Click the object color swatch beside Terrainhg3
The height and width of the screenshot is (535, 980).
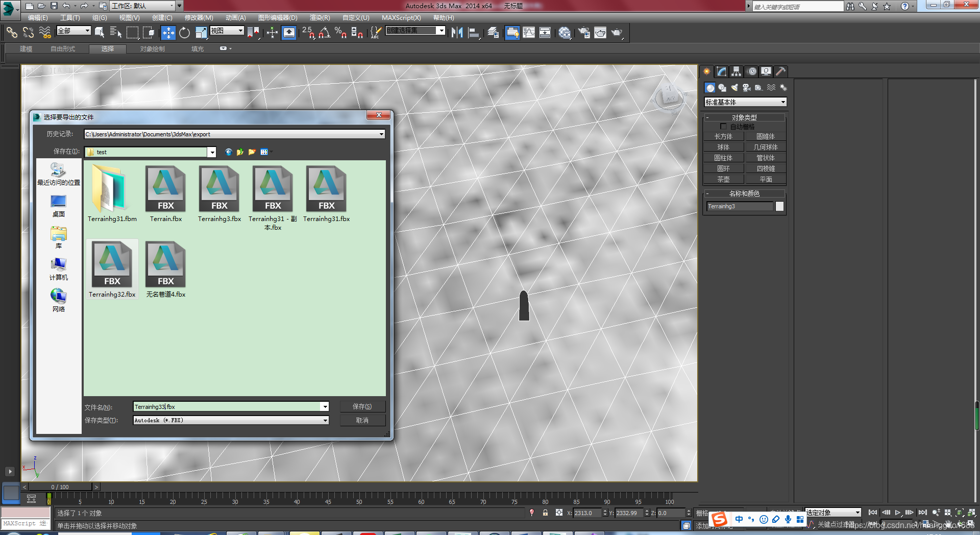click(x=779, y=206)
